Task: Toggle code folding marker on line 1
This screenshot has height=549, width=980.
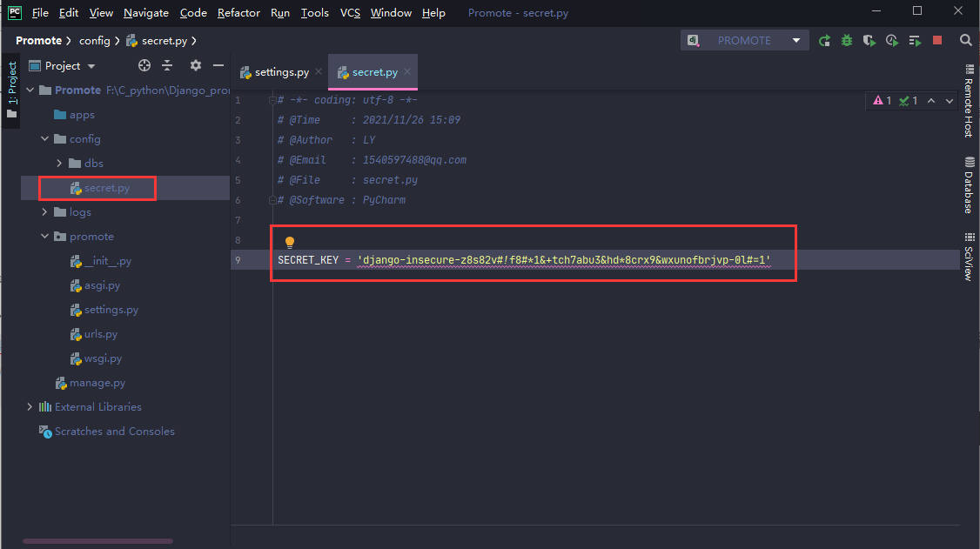Action: (272, 100)
